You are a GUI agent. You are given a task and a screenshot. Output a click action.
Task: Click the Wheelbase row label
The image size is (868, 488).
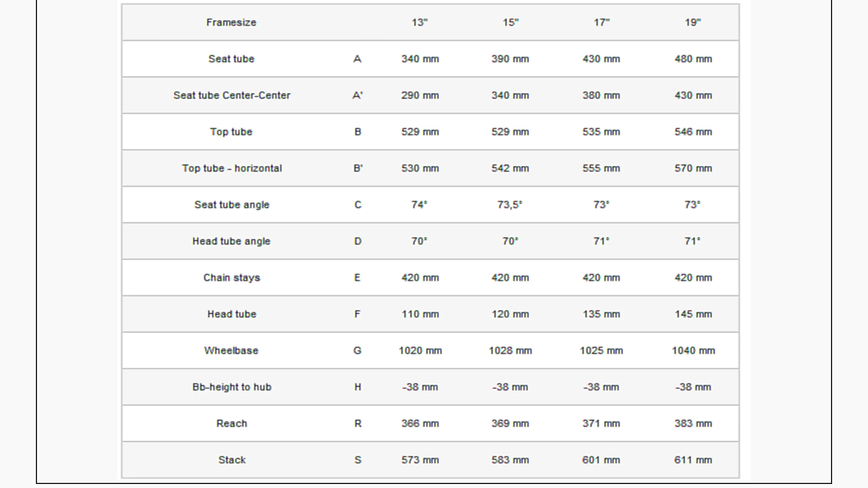tap(231, 350)
